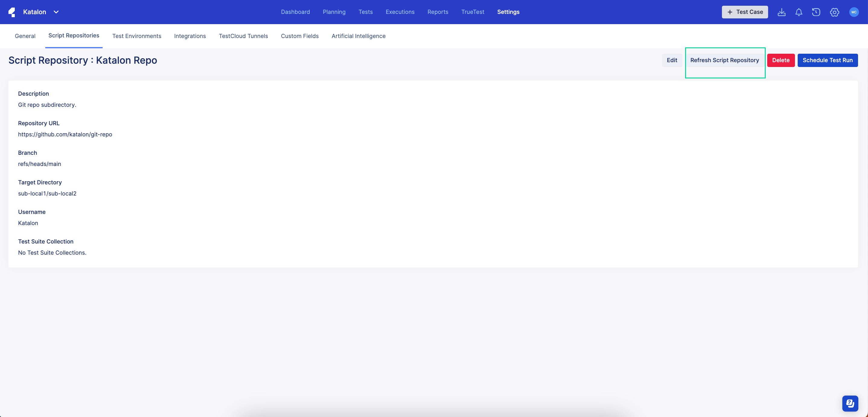The height and width of the screenshot is (417, 868).
Task: Select the Script Repositories tab
Action: coord(74,35)
